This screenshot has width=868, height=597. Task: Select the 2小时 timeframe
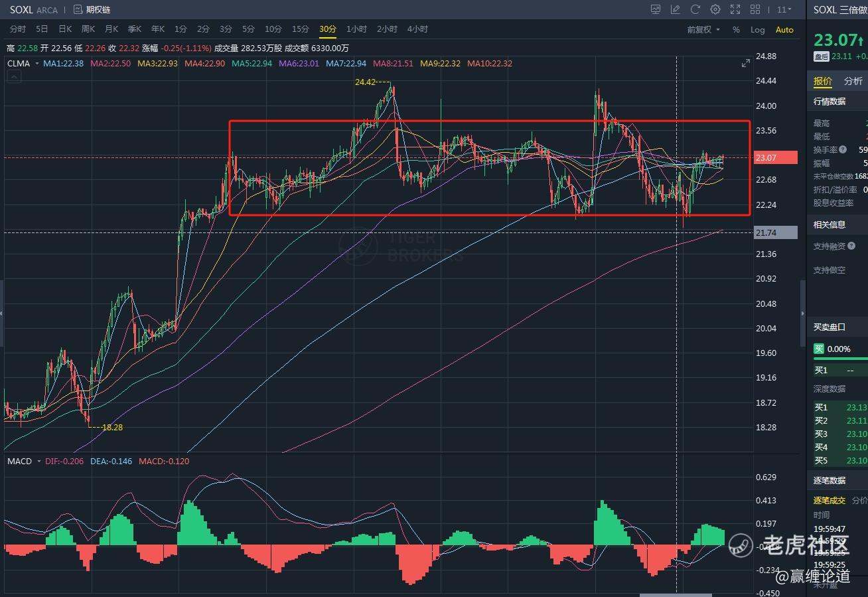(387, 29)
